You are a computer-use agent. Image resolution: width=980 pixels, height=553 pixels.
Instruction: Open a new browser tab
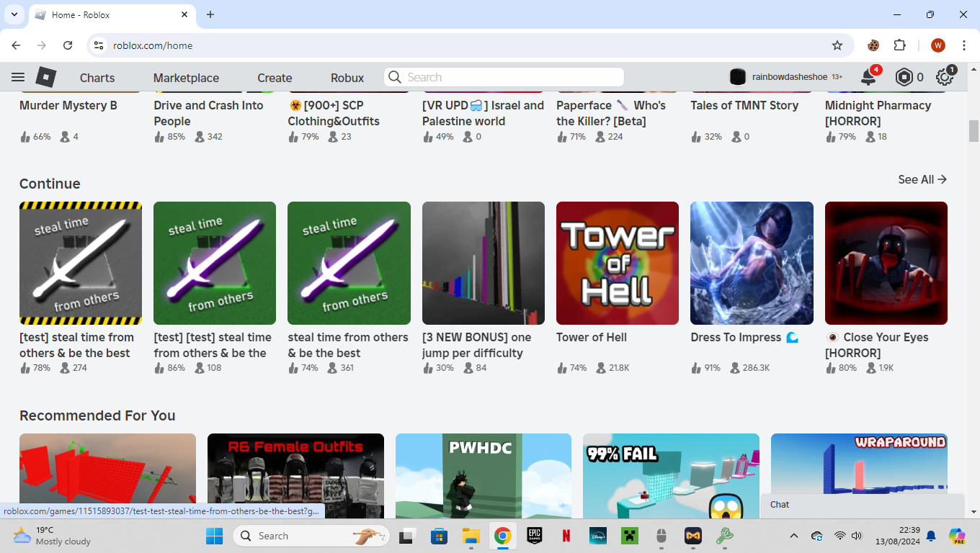210,14
